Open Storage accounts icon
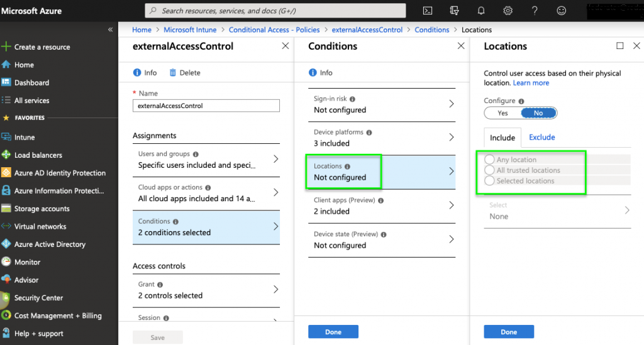Image resolution: width=644 pixels, height=345 pixels. click(x=6, y=209)
